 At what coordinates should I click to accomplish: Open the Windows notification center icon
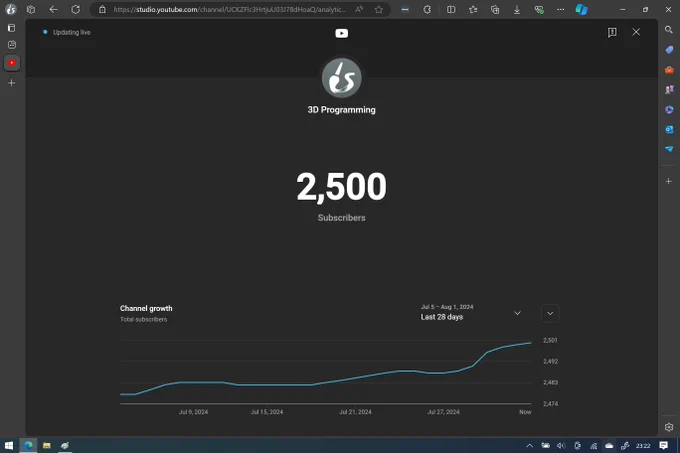point(664,446)
